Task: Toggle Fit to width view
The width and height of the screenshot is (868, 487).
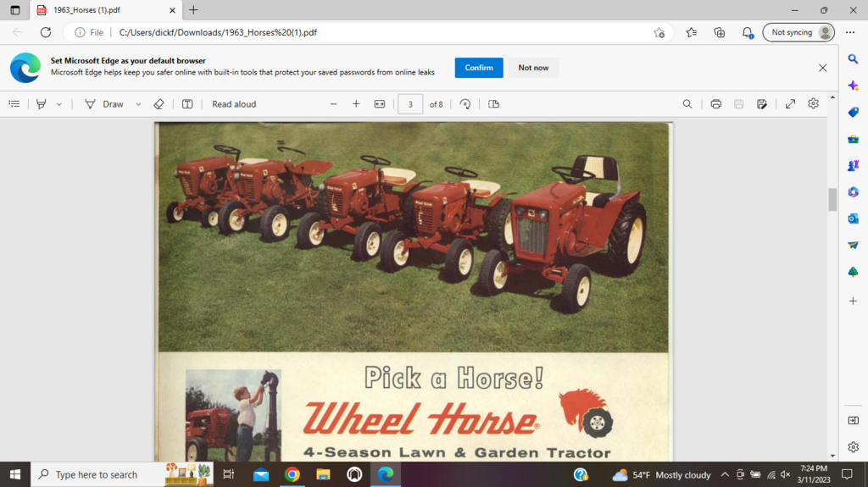Action: tap(380, 104)
